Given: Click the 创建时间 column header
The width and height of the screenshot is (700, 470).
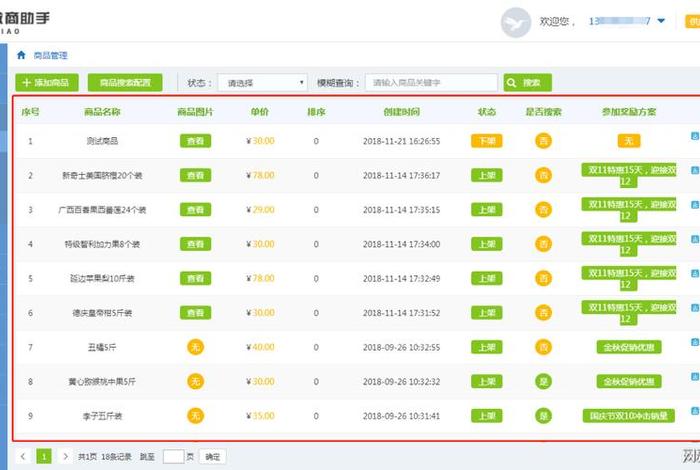Looking at the screenshot, I should tap(401, 112).
